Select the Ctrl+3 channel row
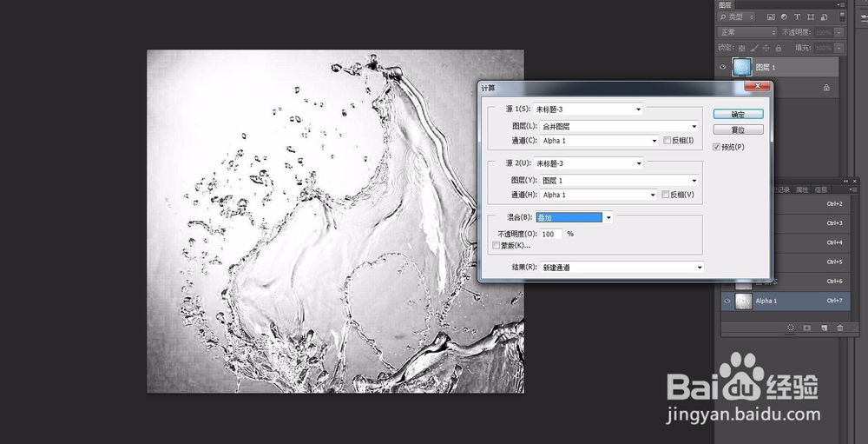The image size is (868, 444). tap(811, 223)
